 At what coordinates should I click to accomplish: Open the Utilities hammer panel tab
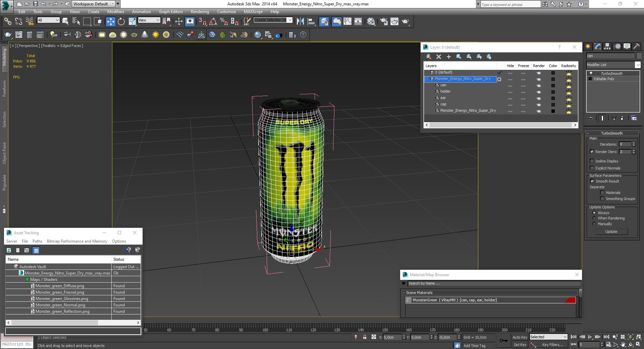point(637,46)
